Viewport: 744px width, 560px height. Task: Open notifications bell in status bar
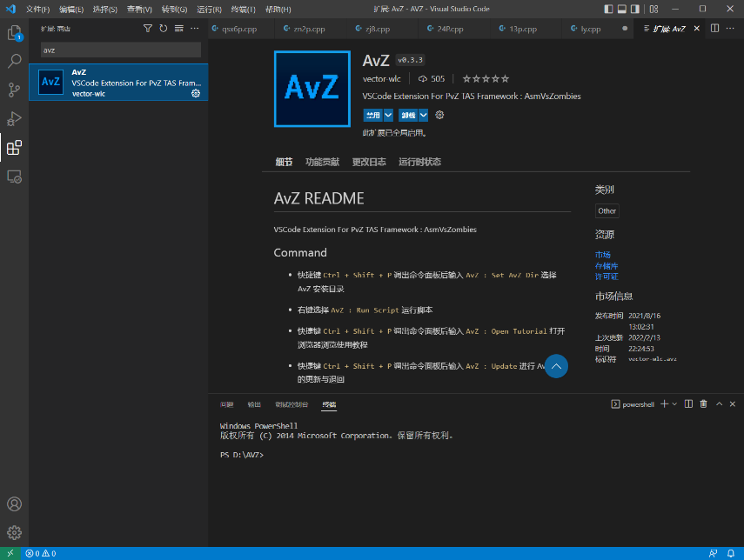click(731, 553)
